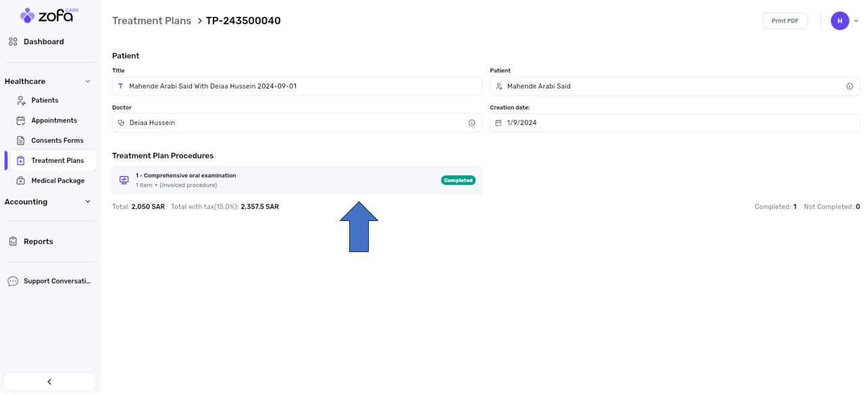Select Treatment Plans in sidebar

pos(57,161)
